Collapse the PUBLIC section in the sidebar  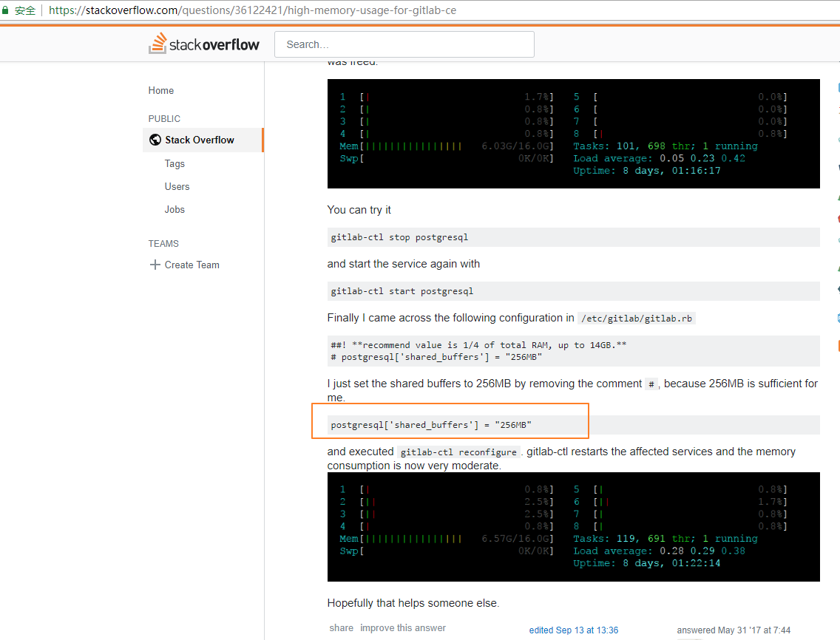(x=164, y=118)
